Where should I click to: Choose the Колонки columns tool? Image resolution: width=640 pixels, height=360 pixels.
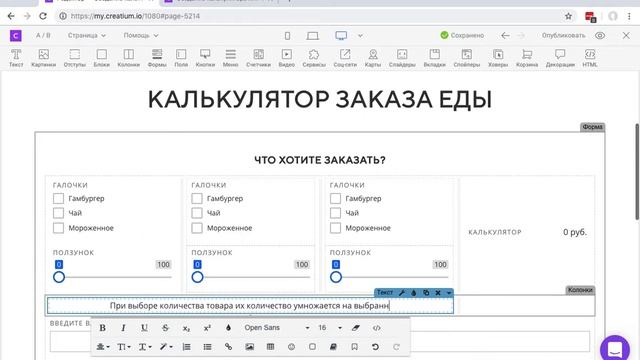(129, 58)
